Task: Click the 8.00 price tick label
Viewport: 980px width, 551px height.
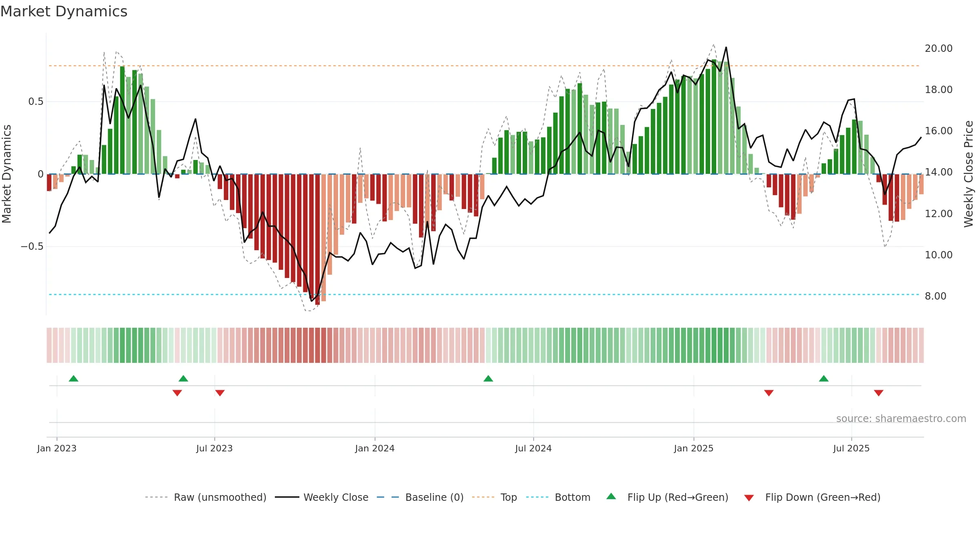Action: (x=935, y=296)
